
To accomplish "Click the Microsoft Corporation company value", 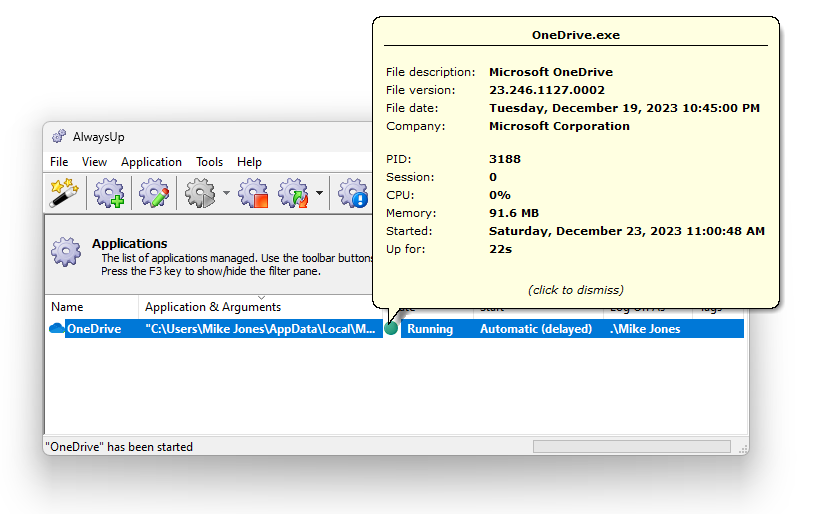I will click(559, 126).
